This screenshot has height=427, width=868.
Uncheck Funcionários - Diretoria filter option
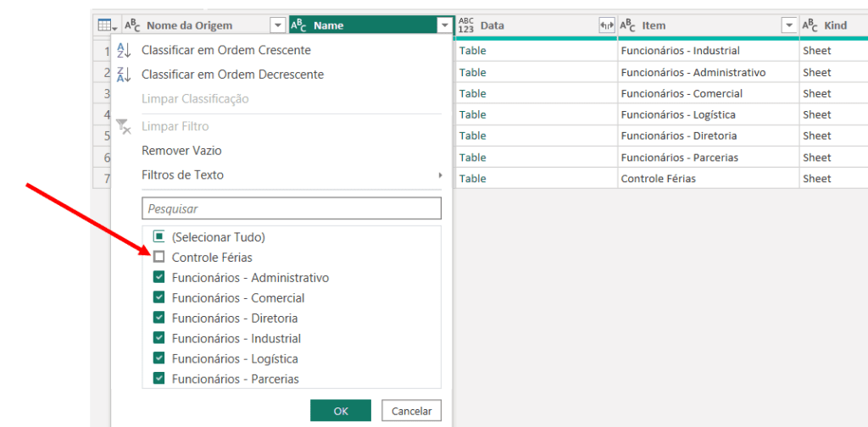pos(159,319)
